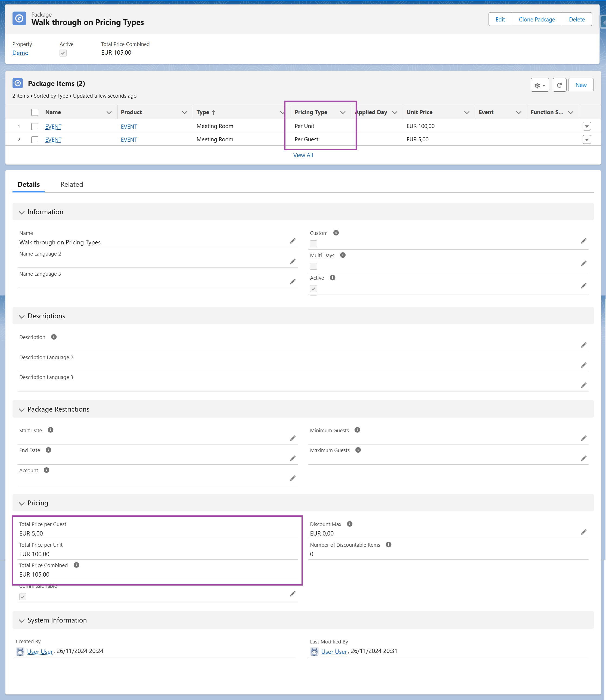Refresh the Package Items list
The image size is (606, 700).
coord(559,85)
